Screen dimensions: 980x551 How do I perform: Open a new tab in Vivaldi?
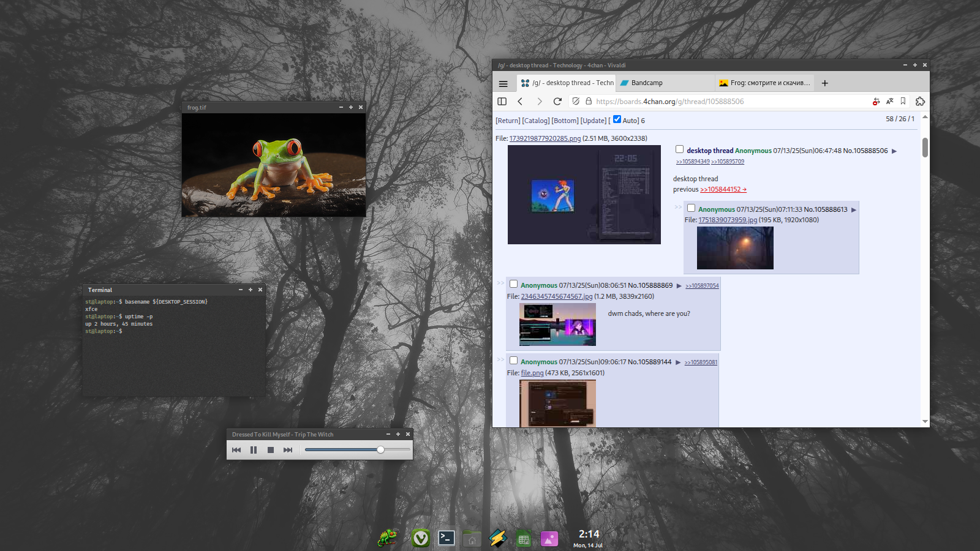pos(825,83)
